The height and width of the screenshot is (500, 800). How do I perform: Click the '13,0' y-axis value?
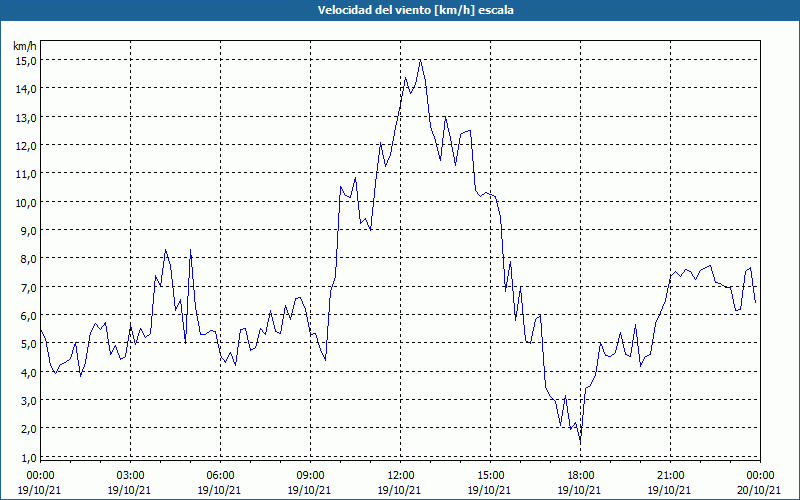pos(26,117)
